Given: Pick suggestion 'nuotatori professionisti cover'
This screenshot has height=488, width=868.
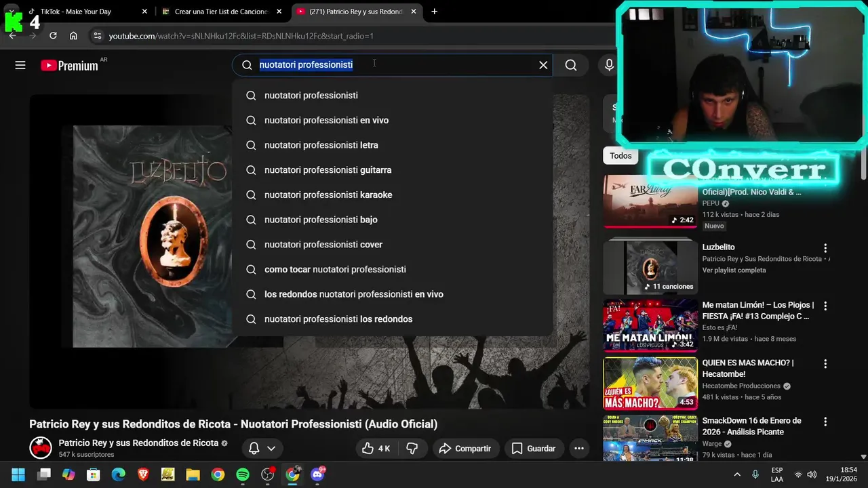Looking at the screenshot, I should [392, 245].
